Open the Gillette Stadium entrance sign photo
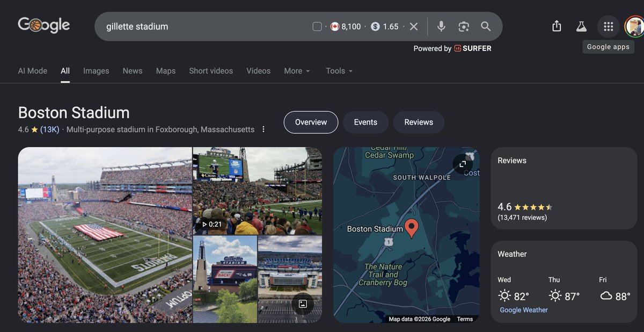The image size is (644, 332). pyautogui.click(x=225, y=279)
